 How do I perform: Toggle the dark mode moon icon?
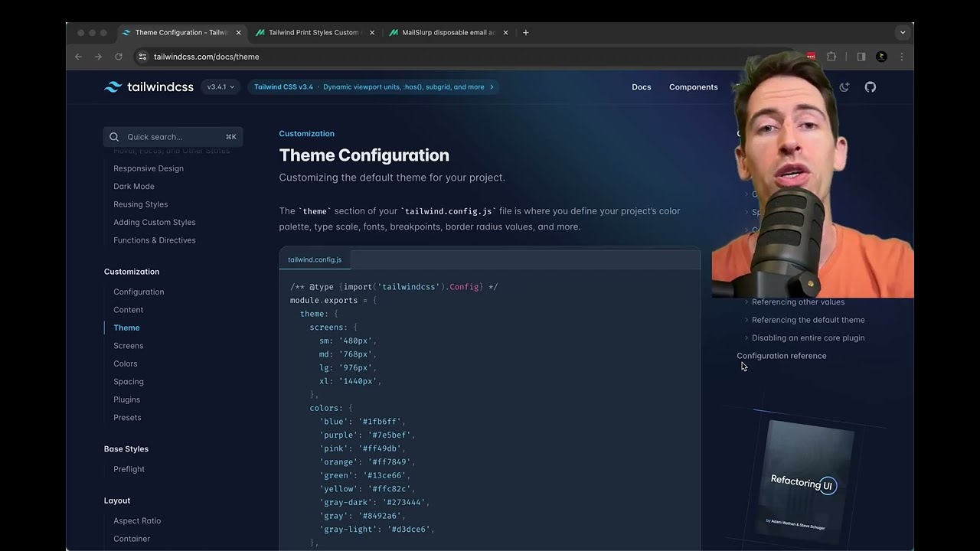click(844, 87)
